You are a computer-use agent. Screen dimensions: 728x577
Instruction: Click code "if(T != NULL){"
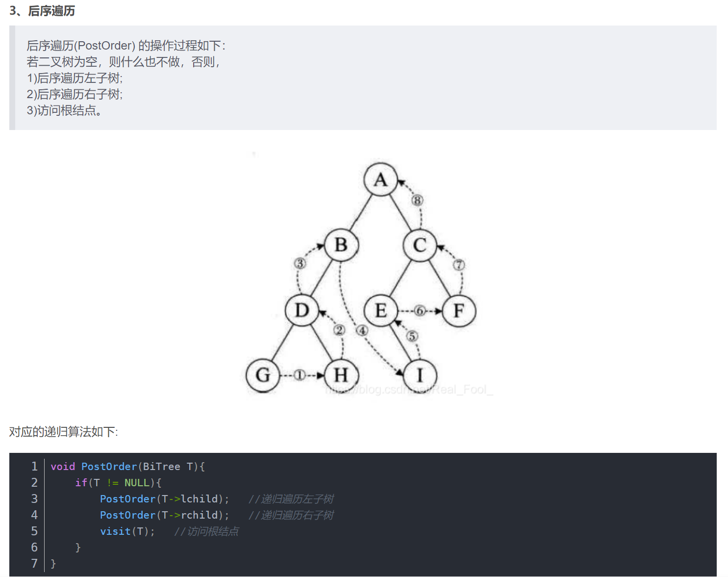tap(118, 483)
